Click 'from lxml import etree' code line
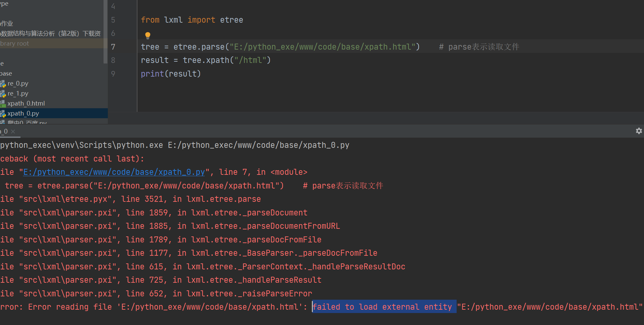The width and height of the screenshot is (644, 325). pyautogui.click(x=192, y=20)
